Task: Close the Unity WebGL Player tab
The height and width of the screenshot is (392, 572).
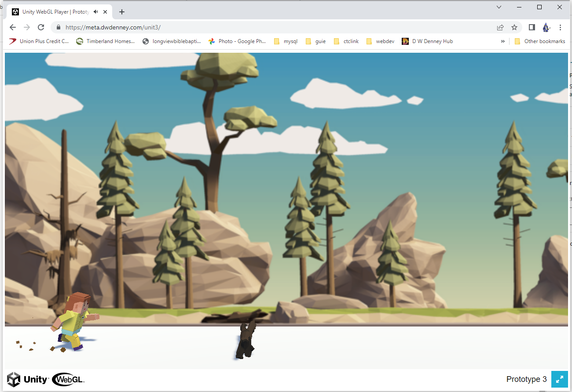Action: pos(106,12)
